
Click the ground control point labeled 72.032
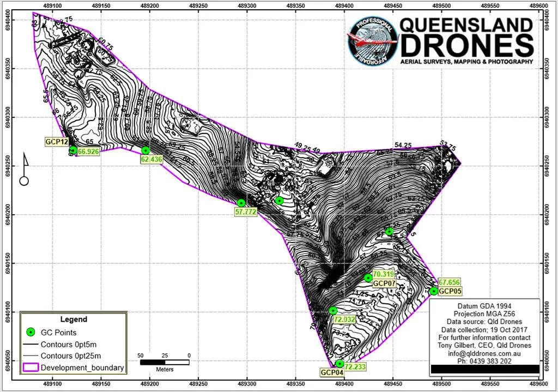pos(333,310)
